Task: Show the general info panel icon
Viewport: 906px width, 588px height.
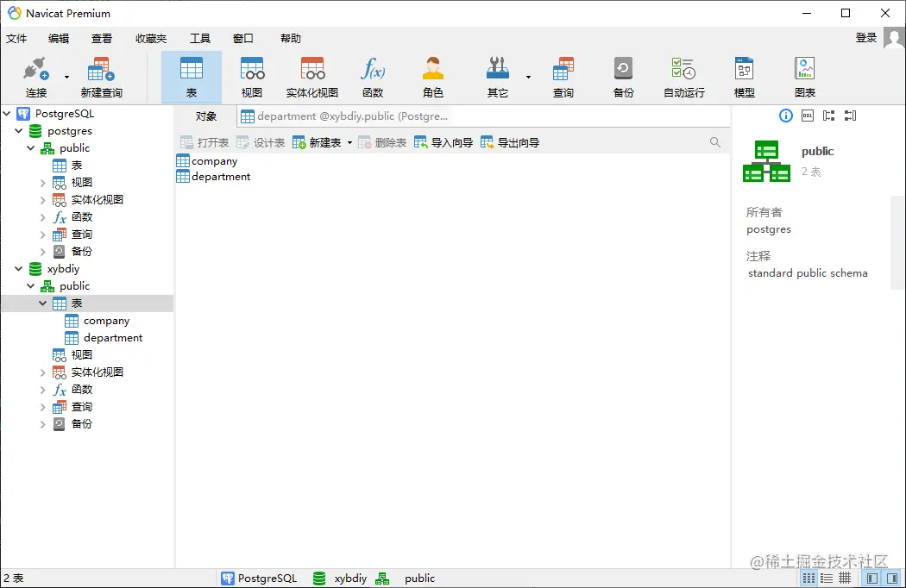Action: 786,116
